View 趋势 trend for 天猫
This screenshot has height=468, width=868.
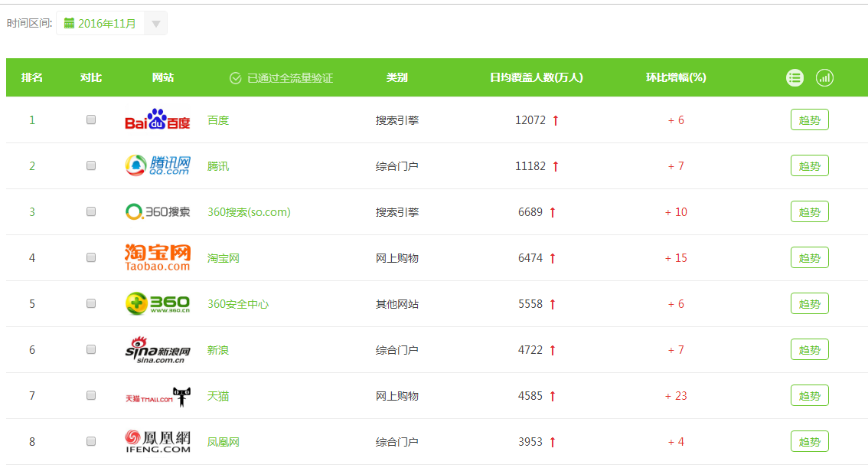(809, 396)
